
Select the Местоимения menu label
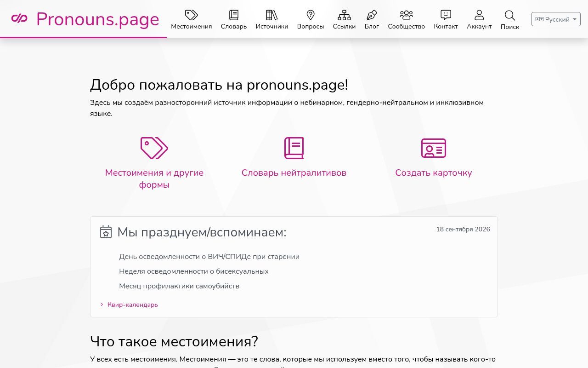tap(192, 27)
